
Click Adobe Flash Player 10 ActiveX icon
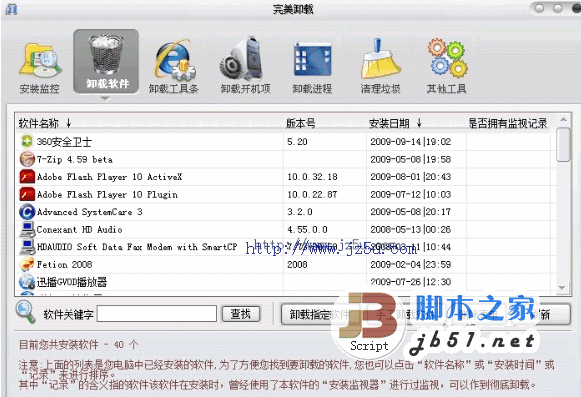pos(27,176)
